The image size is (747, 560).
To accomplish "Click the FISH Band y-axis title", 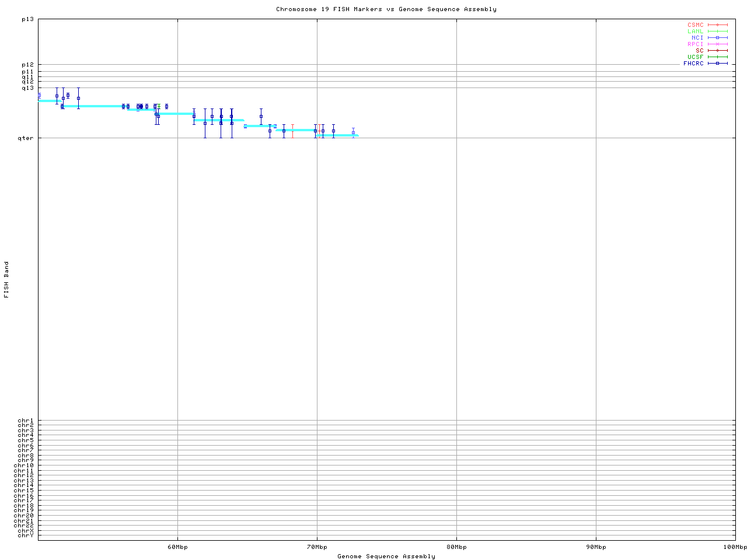I will 7,279.
